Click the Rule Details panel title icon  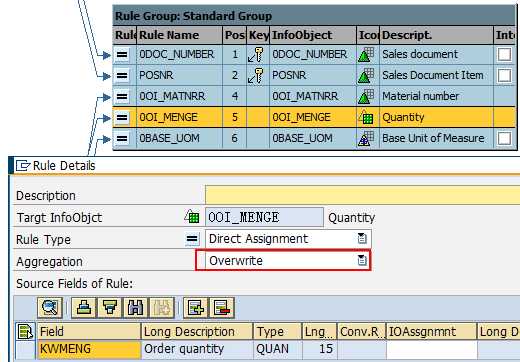point(23,165)
